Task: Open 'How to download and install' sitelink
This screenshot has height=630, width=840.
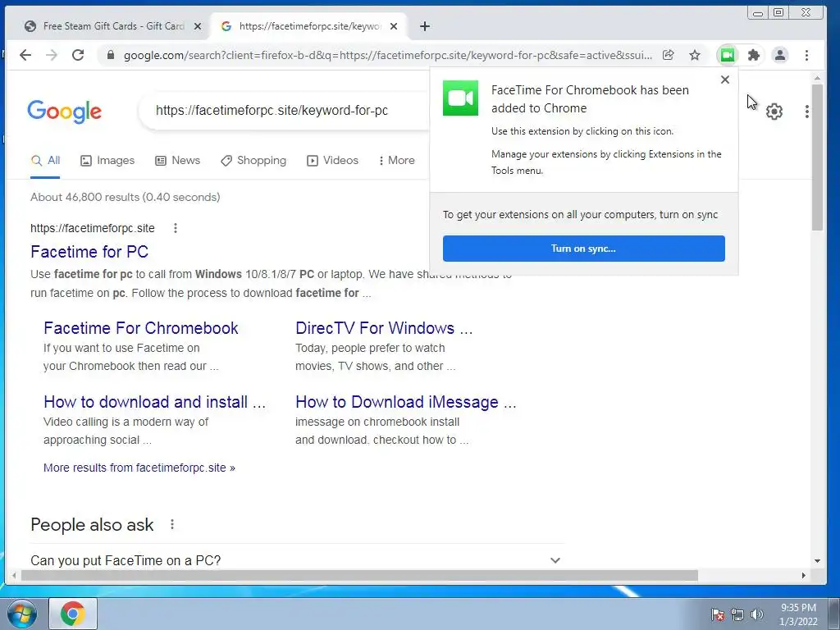Action: click(155, 402)
